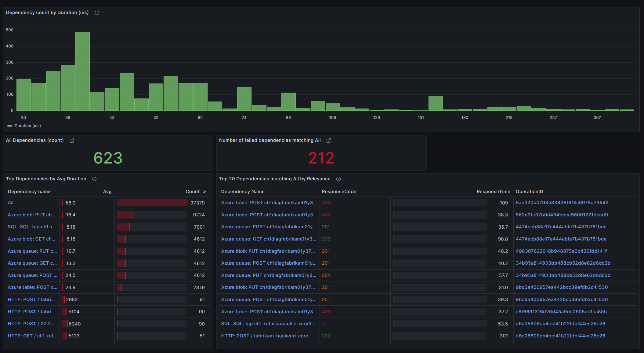
Task: Open HTTP: POST / fabrikam-backend-core link
Action: pos(264,336)
